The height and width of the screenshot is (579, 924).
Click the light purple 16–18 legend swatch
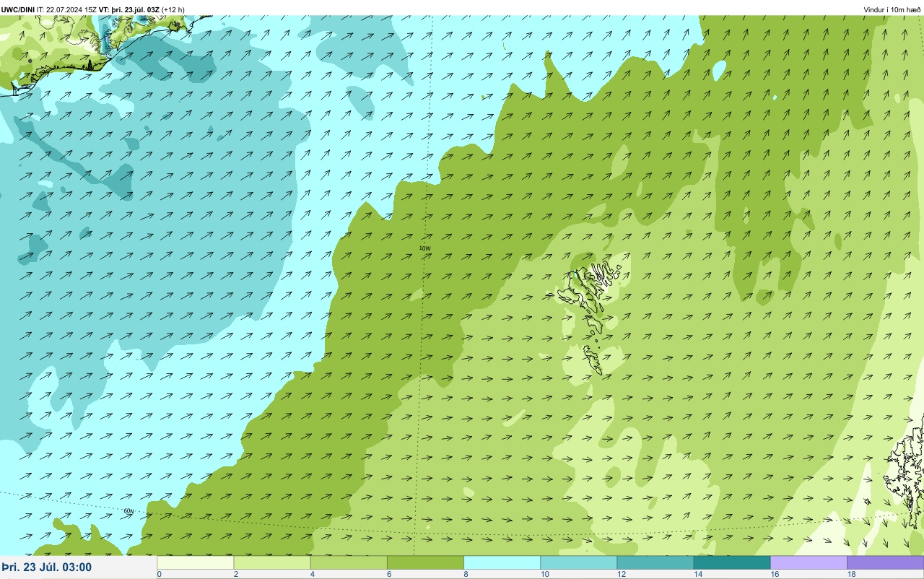pyautogui.click(x=808, y=562)
